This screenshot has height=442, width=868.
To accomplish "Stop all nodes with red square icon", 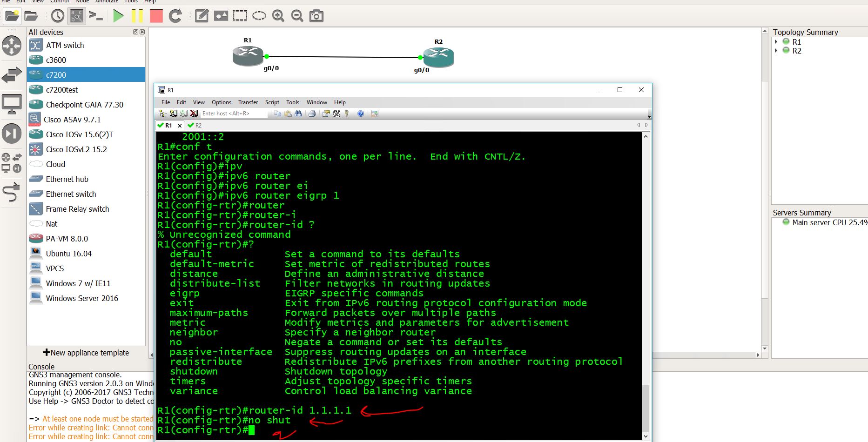I will pyautogui.click(x=156, y=16).
